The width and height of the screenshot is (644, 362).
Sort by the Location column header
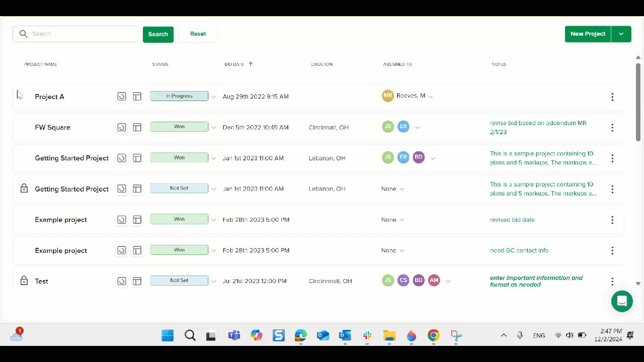pyautogui.click(x=321, y=64)
